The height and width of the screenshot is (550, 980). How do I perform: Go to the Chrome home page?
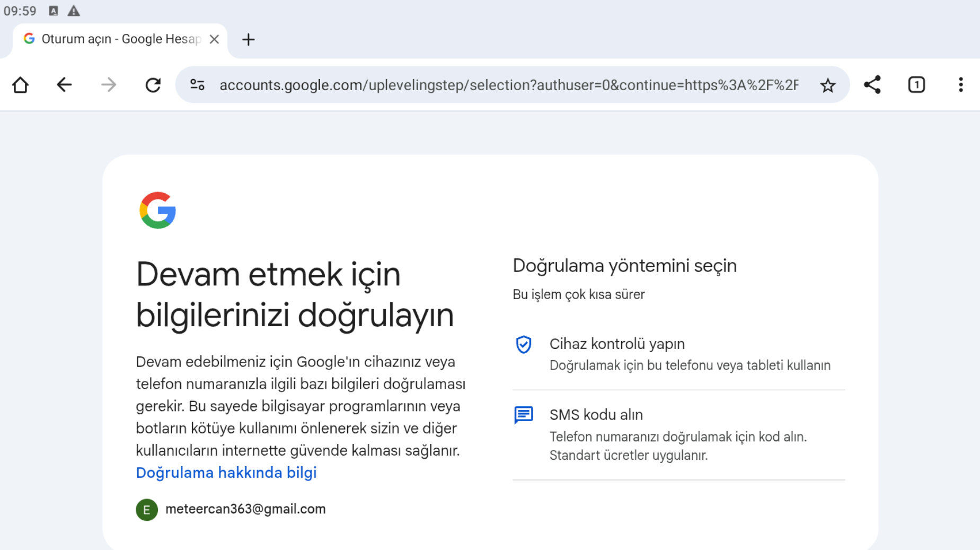[x=20, y=85]
